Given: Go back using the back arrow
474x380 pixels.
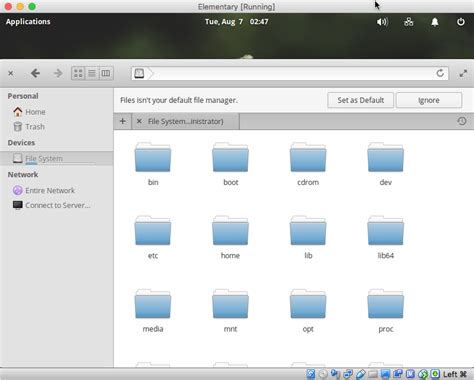Looking at the screenshot, I should tap(35, 73).
